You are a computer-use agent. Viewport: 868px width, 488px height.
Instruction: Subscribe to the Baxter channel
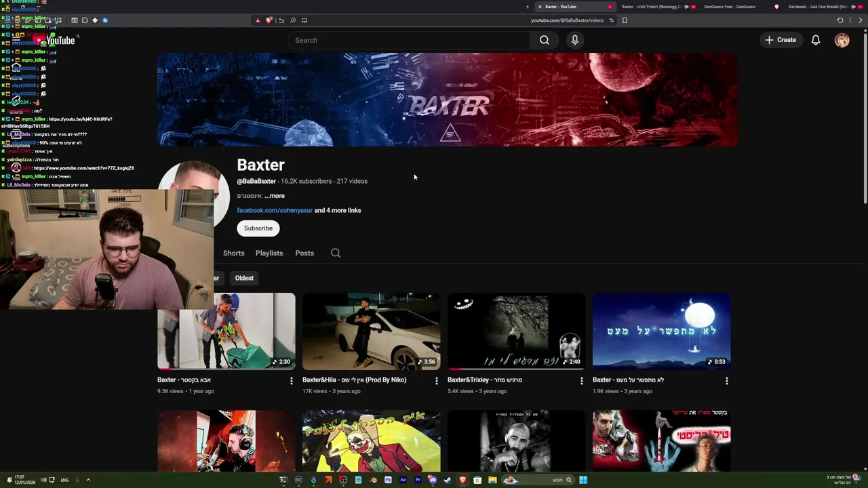258,228
